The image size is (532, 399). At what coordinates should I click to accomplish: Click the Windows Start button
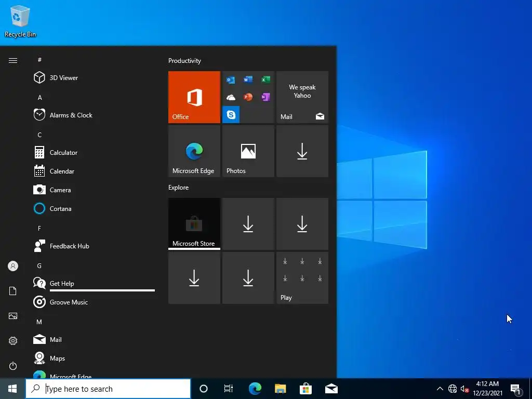pyautogui.click(x=12, y=389)
